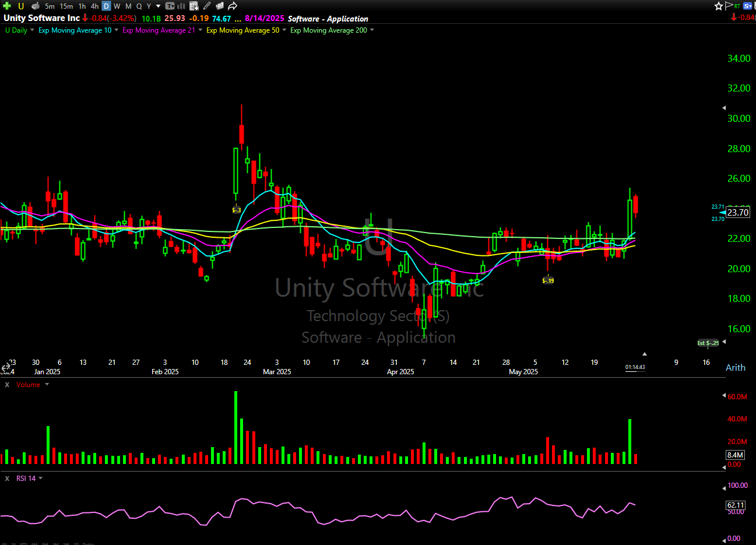Click the RSI 14 label
The width and height of the screenshot is (756, 545).
26,479
